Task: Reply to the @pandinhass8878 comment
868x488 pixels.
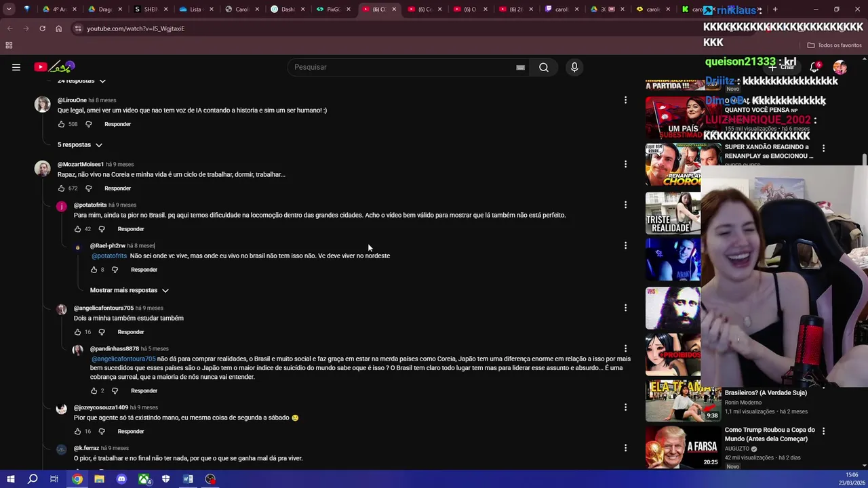Action: click(144, 391)
